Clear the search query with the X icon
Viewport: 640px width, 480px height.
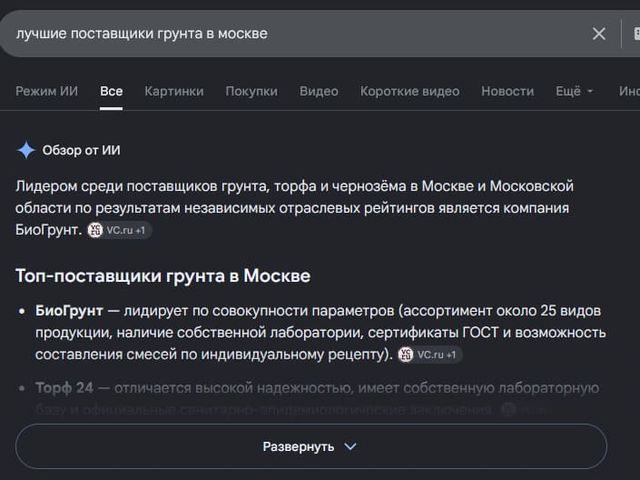tap(599, 33)
